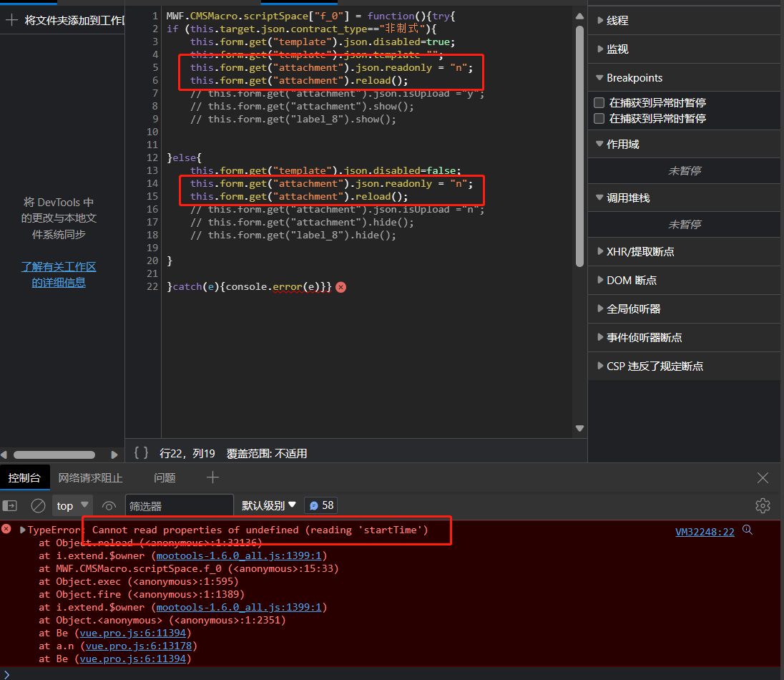The image size is (784, 680).
Task: Click the 覆盖范围: 不适用 status text
Action: (267, 453)
